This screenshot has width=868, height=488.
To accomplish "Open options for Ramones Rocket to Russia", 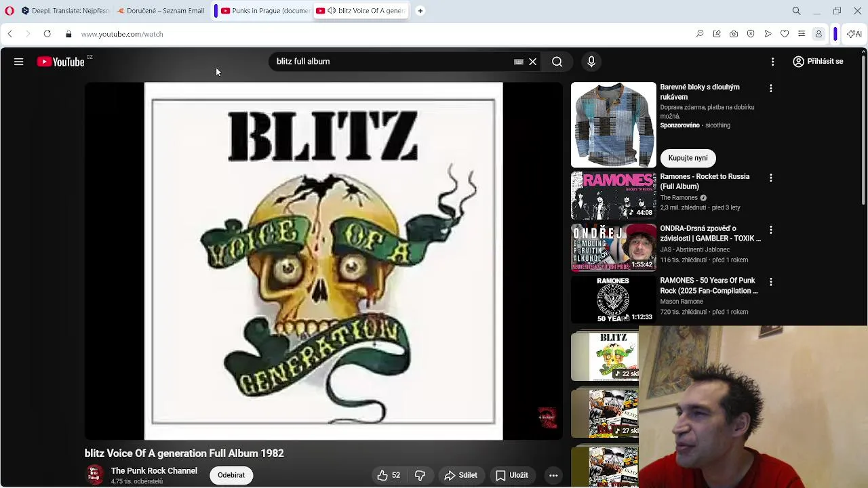I will click(x=770, y=178).
